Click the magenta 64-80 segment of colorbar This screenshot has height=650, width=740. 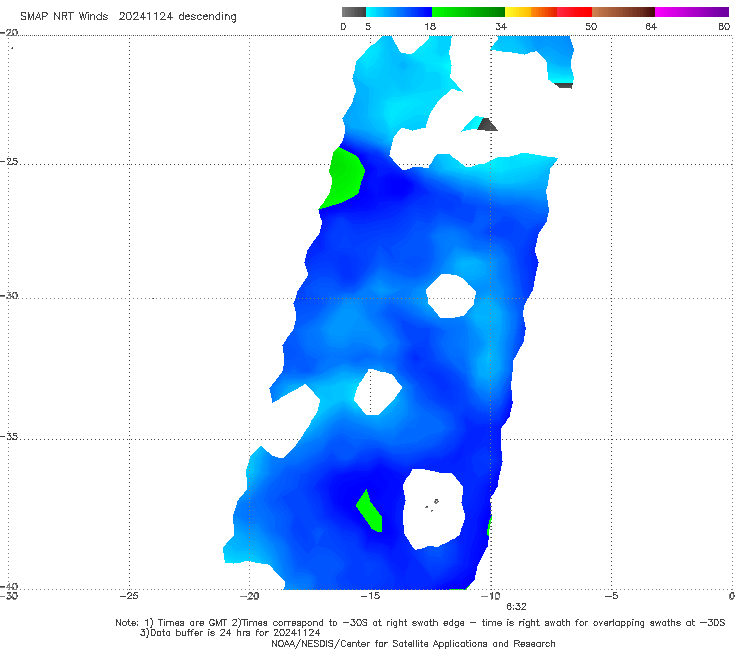(x=692, y=12)
